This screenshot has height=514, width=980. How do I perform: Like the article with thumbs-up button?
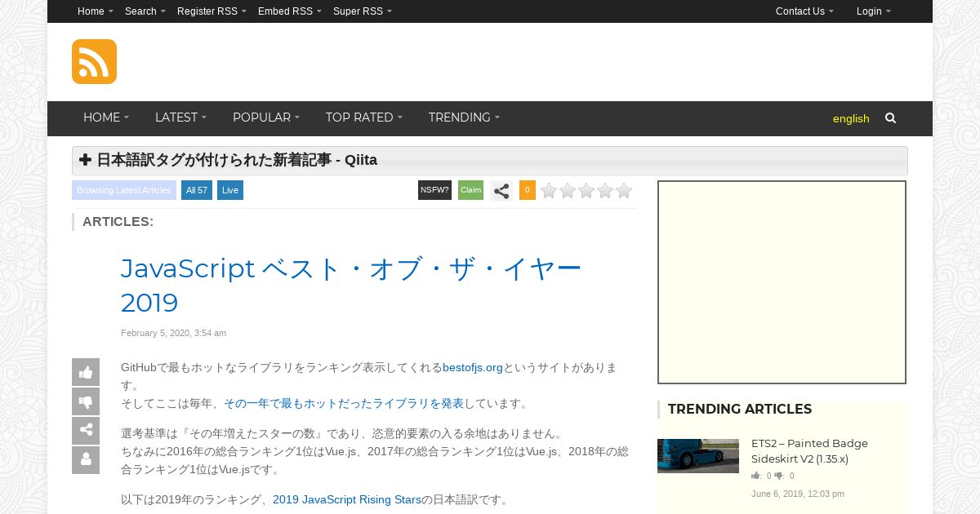click(x=86, y=372)
